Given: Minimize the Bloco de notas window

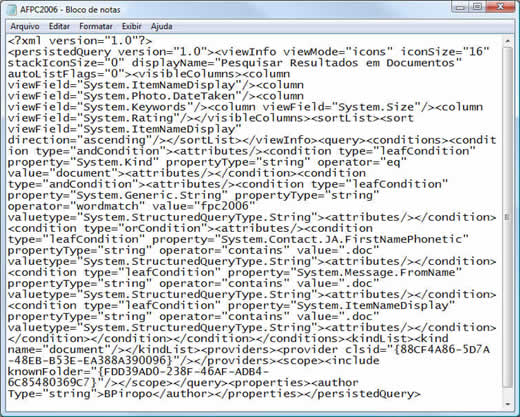Looking at the screenshot, I should pyautogui.click(x=460, y=7).
